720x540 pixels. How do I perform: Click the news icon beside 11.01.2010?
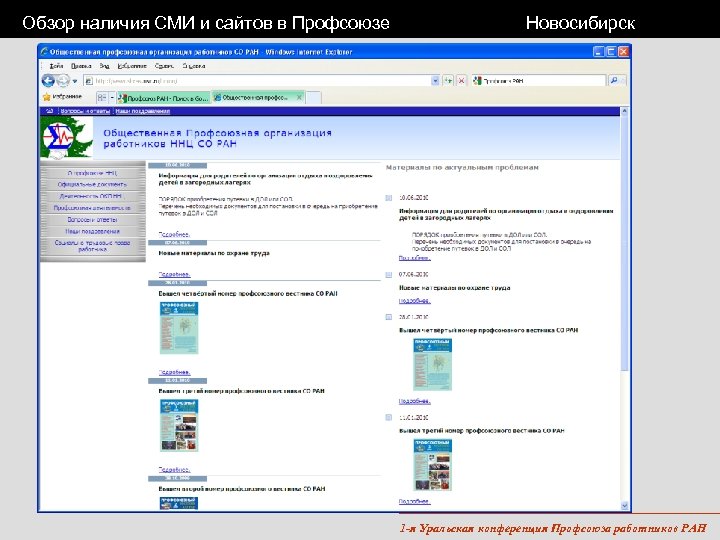[389, 417]
